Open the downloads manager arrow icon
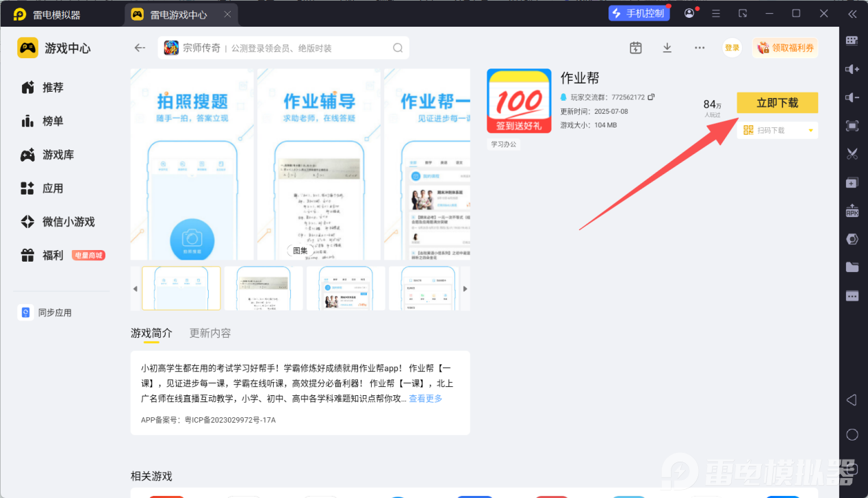The width and height of the screenshot is (868, 498). click(667, 48)
